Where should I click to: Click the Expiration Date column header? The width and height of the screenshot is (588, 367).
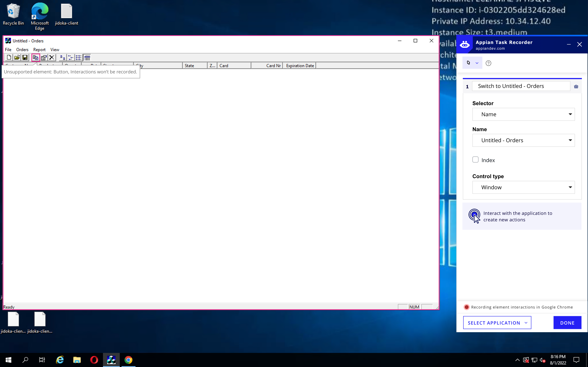pyautogui.click(x=300, y=66)
